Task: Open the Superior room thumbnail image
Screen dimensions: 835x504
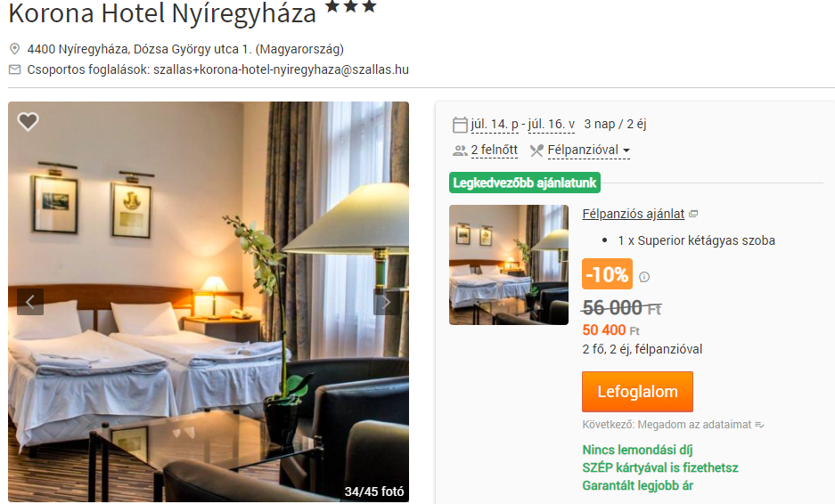Action: coord(509,264)
